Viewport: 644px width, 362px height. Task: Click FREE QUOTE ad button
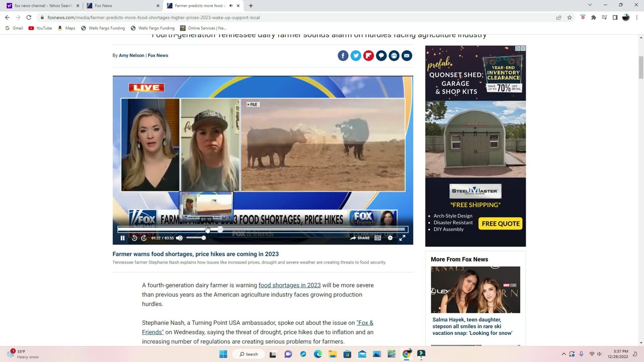pos(501,224)
